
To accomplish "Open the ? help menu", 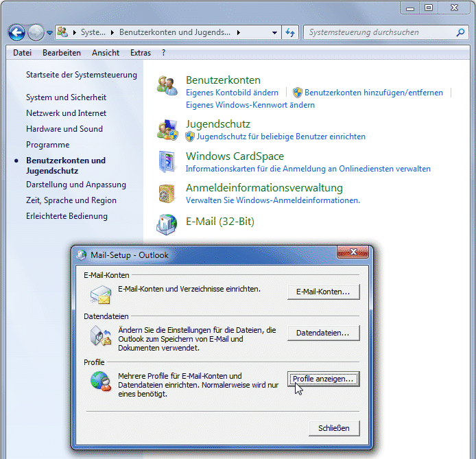I will (x=164, y=53).
